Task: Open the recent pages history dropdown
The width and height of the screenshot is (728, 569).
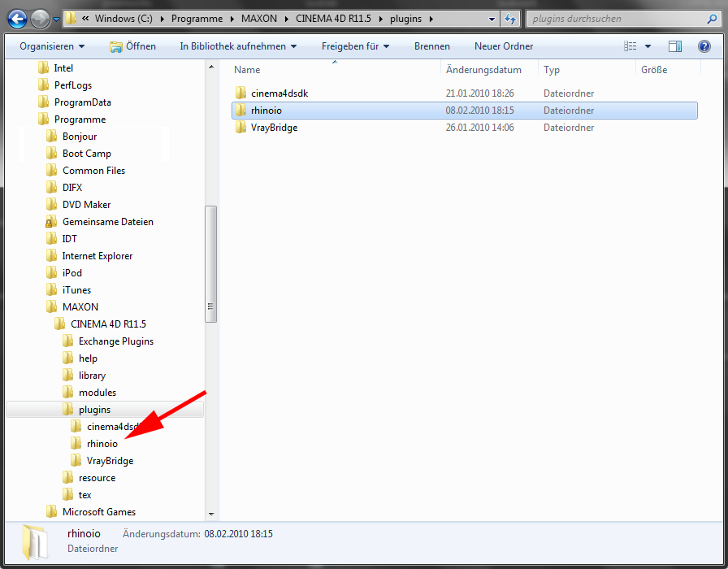Action: pyautogui.click(x=56, y=20)
